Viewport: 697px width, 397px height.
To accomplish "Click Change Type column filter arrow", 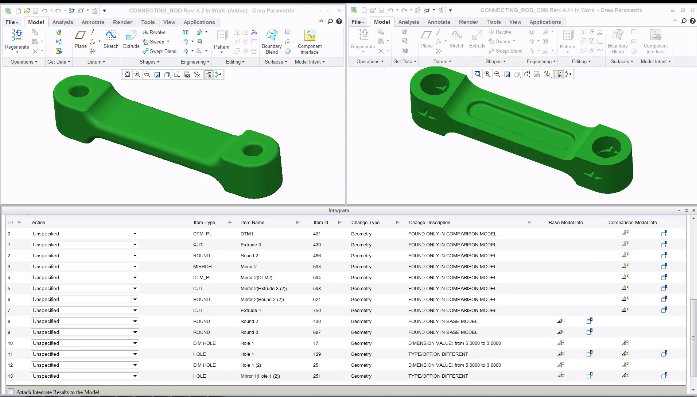I will (x=397, y=222).
